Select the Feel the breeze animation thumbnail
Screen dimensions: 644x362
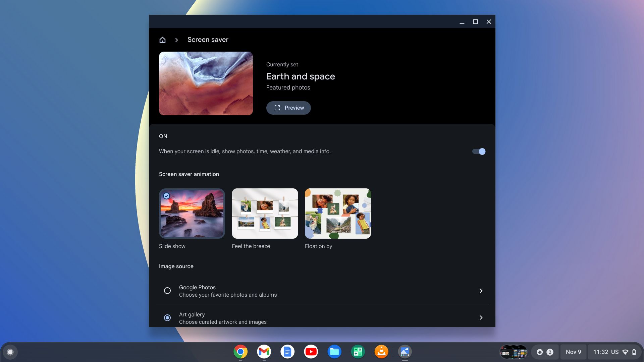[x=265, y=213]
